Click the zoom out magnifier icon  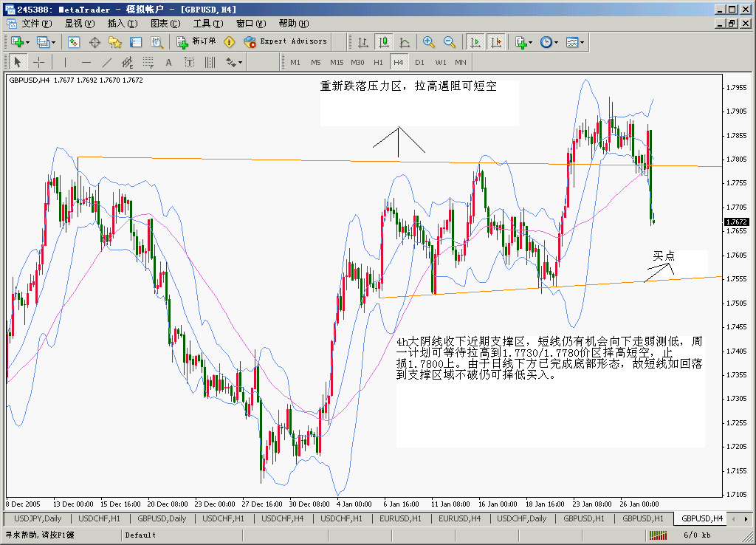tap(449, 42)
